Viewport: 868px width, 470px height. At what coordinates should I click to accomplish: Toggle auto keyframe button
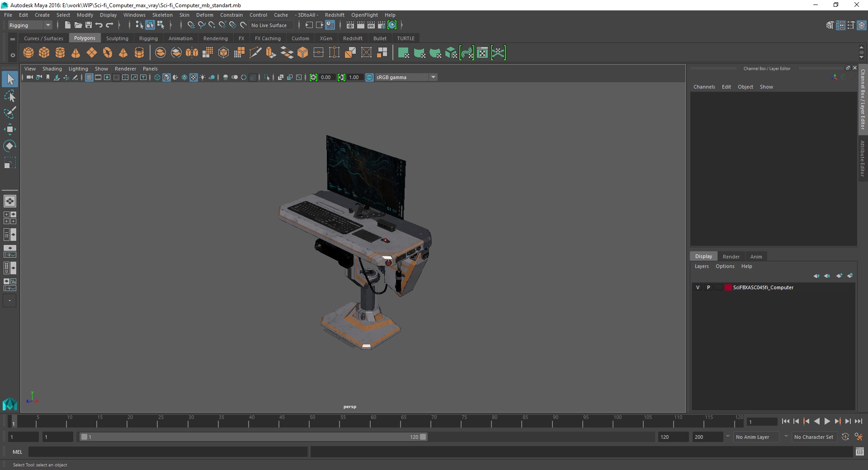tap(845, 437)
